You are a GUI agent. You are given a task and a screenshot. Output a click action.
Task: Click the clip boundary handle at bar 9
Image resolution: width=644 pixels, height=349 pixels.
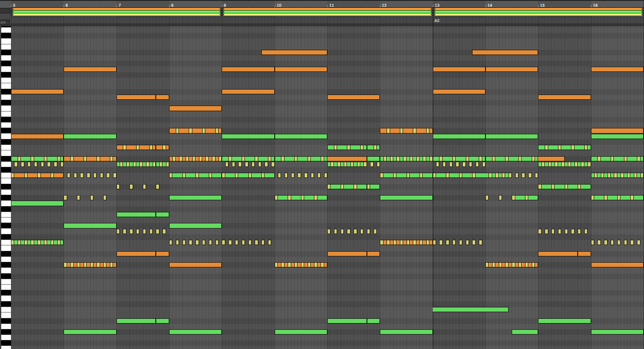point(222,12)
